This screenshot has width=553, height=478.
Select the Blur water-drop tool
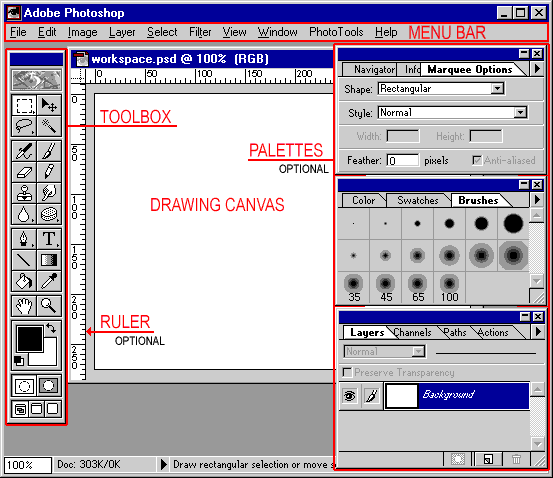coord(24,214)
